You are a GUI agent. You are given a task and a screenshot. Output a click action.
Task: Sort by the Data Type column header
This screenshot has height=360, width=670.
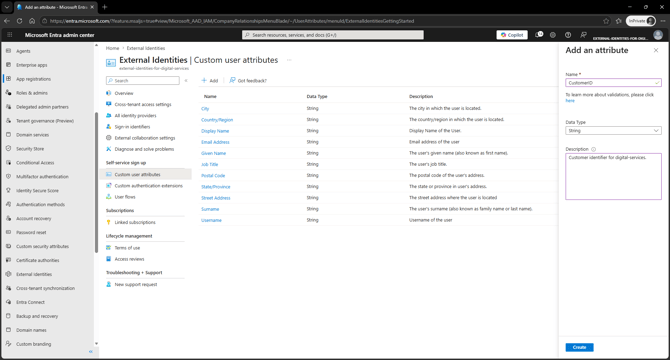click(x=317, y=97)
